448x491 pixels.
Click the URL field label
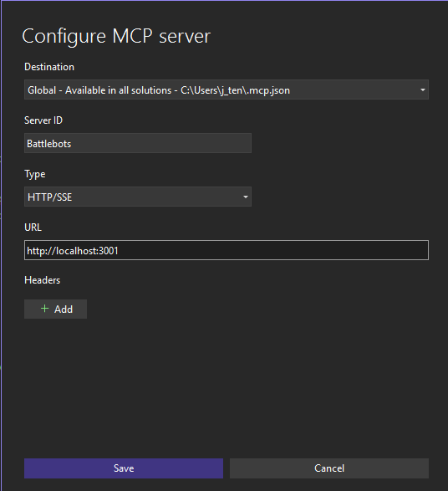[x=33, y=228]
